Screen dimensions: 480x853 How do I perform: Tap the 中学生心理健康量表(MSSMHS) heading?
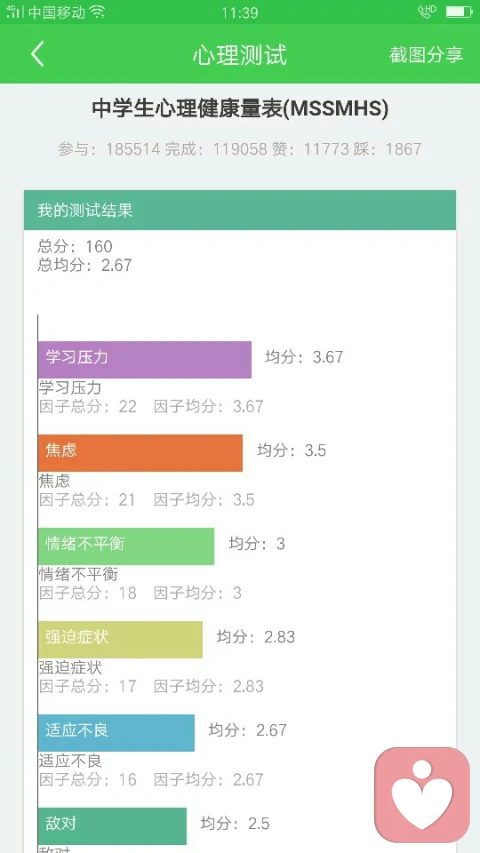pos(240,109)
